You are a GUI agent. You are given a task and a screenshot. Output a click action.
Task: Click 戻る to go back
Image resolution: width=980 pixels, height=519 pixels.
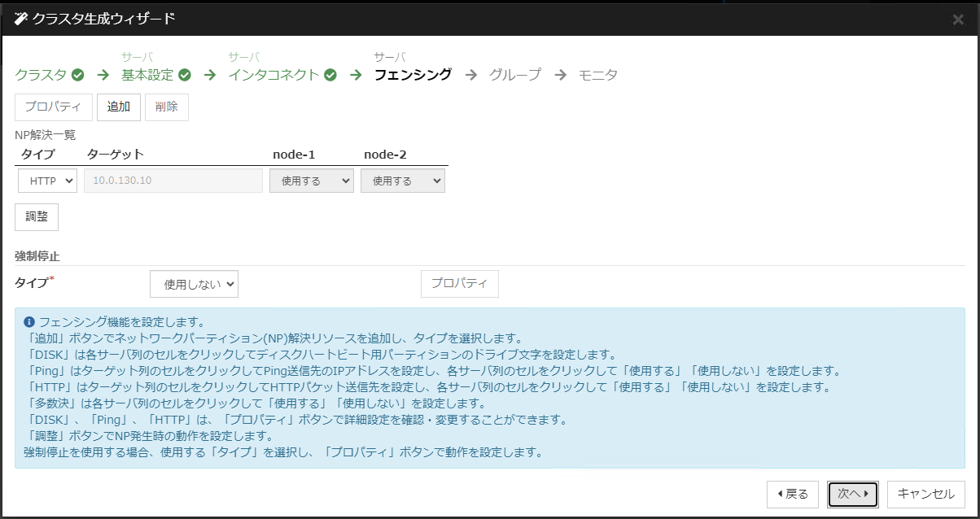pos(792,494)
